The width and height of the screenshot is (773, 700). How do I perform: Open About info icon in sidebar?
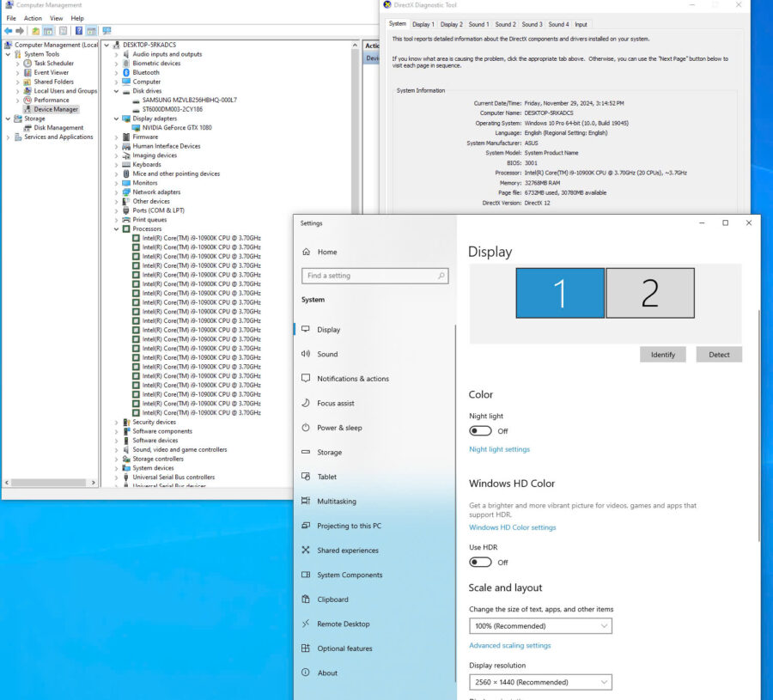click(x=306, y=673)
